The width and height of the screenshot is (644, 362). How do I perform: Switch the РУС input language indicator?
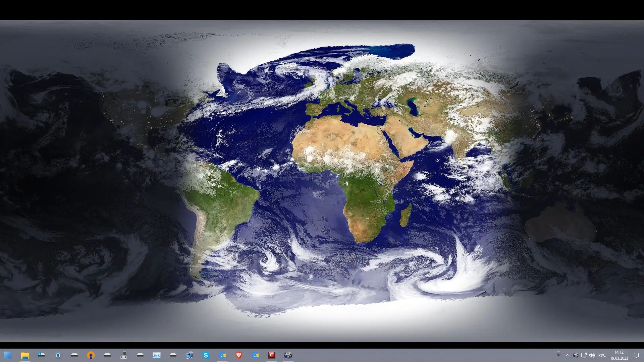602,355
